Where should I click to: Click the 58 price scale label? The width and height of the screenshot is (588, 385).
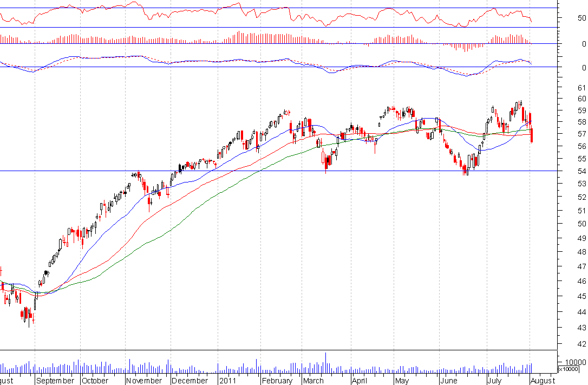point(582,122)
